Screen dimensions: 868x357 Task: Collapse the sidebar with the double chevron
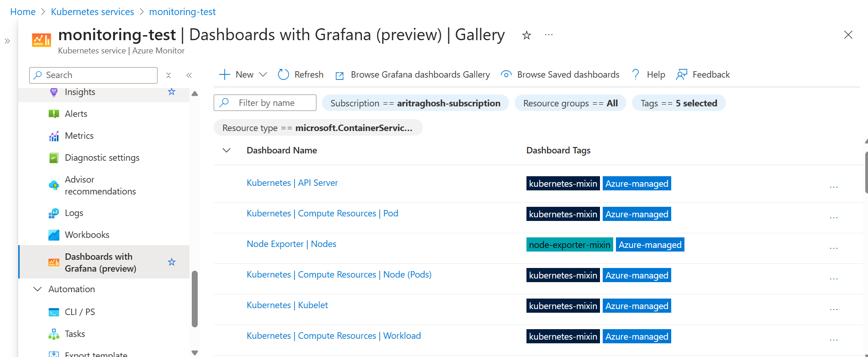click(x=189, y=75)
